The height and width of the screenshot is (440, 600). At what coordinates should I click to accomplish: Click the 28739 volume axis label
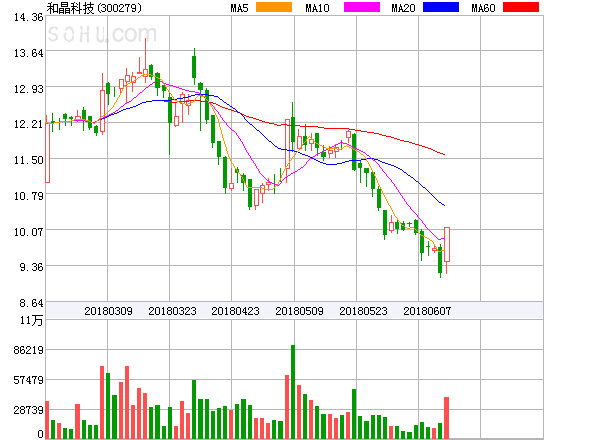[29, 410]
